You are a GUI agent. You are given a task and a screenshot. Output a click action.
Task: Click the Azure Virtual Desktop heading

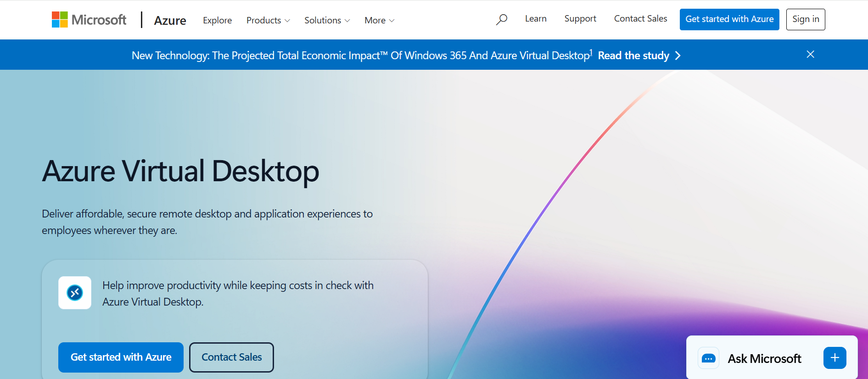coord(180,171)
